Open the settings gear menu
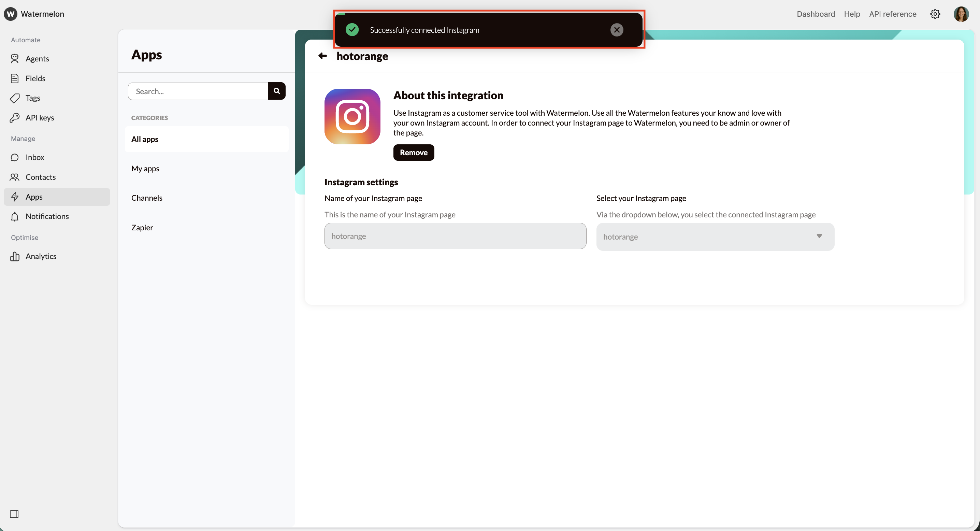 [x=935, y=14]
